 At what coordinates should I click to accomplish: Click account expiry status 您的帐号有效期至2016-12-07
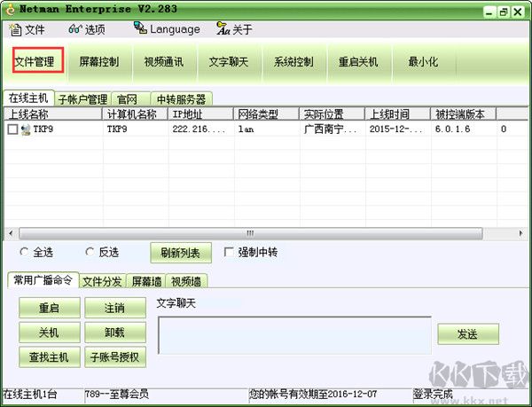[x=313, y=394]
